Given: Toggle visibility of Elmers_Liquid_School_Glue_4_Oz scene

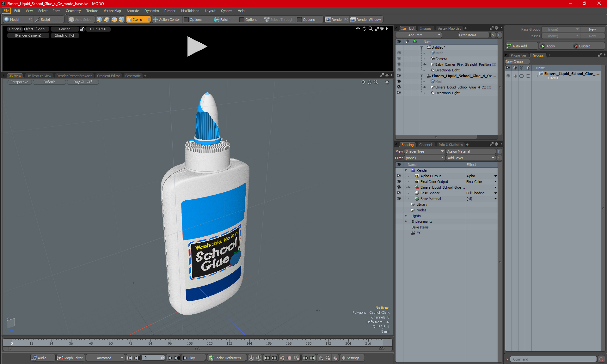Looking at the screenshot, I should pos(399,76).
